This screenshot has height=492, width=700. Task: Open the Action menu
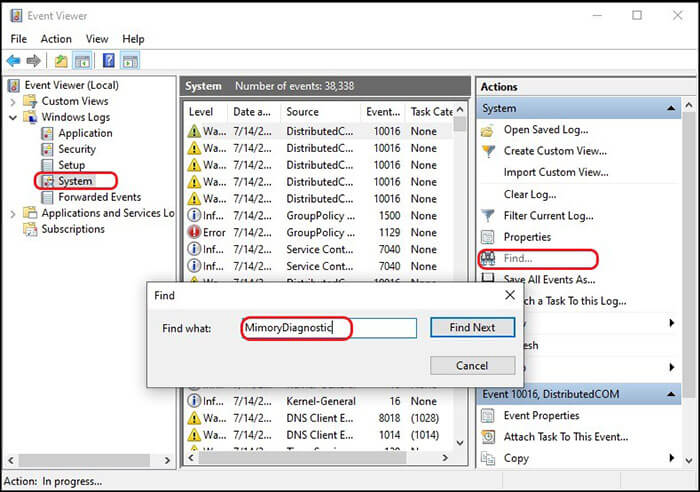[56, 39]
